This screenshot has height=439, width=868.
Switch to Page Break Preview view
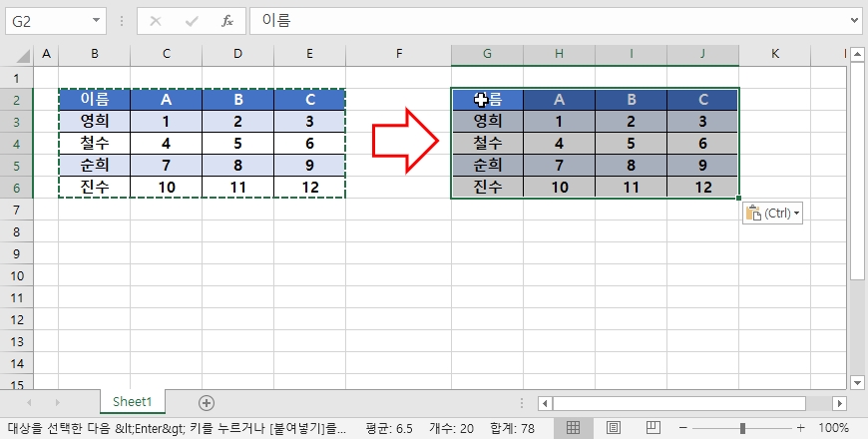pyautogui.click(x=653, y=427)
